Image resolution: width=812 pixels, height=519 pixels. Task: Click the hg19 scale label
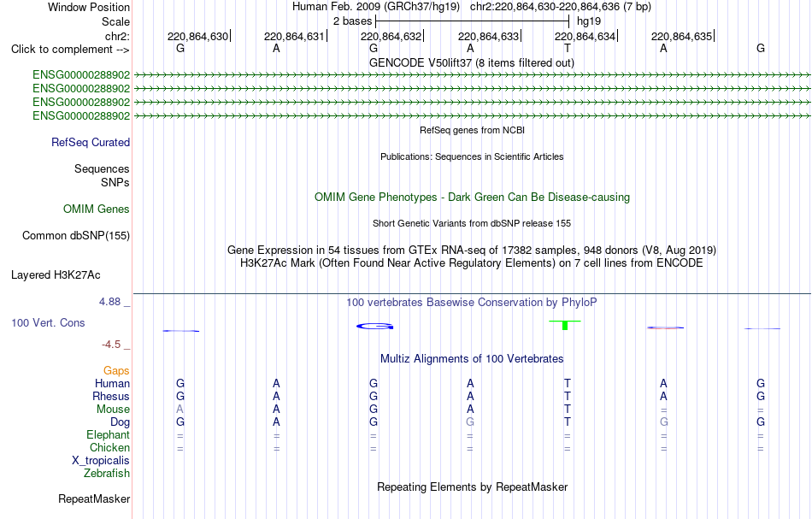pos(589,21)
